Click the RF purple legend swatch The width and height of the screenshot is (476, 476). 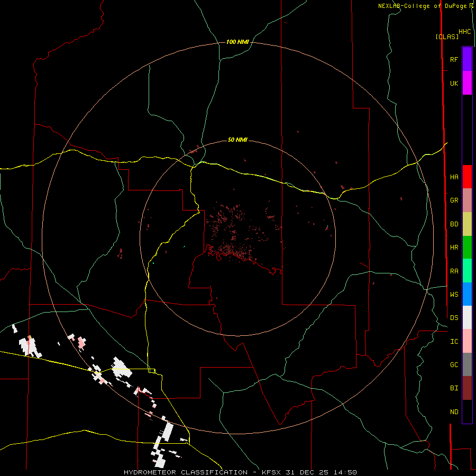pos(467,59)
